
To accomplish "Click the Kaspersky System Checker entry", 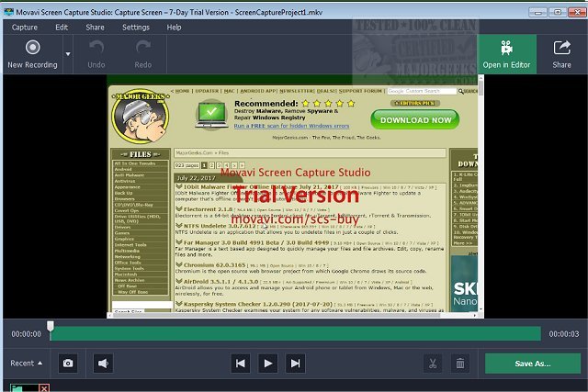I will tap(257, 304).
